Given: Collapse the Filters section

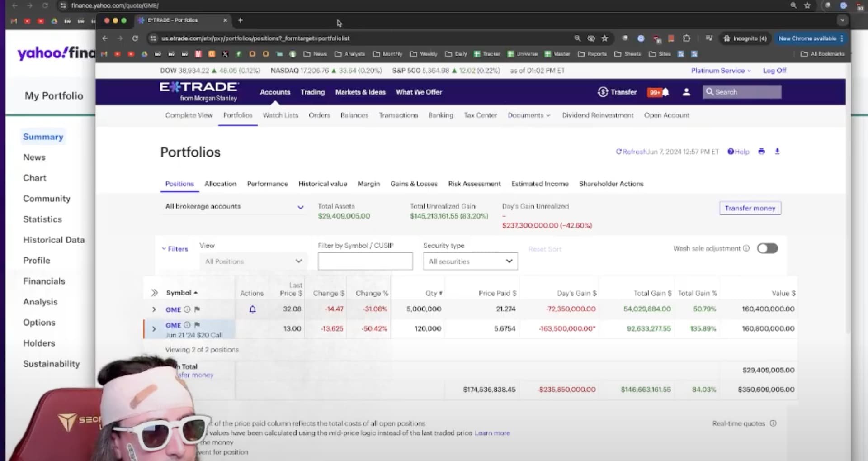Looking at the screenshot, I should [175, 249].
